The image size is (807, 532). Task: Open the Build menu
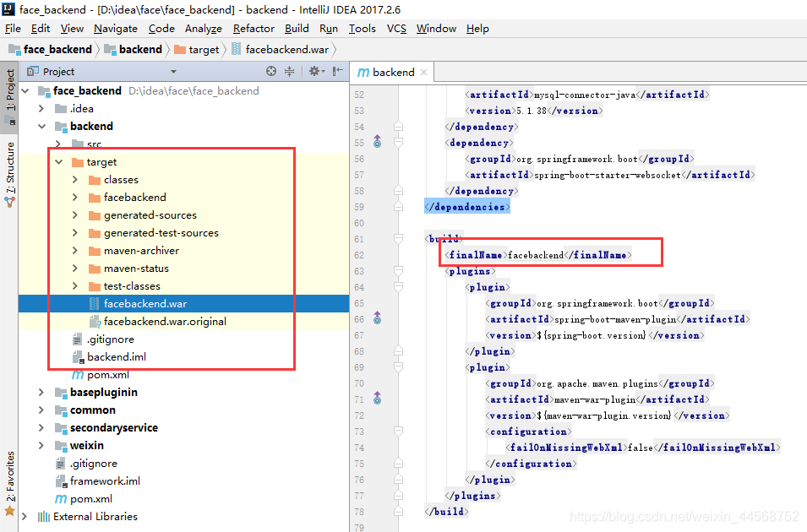pyautogui.click(x=297, y=29)
